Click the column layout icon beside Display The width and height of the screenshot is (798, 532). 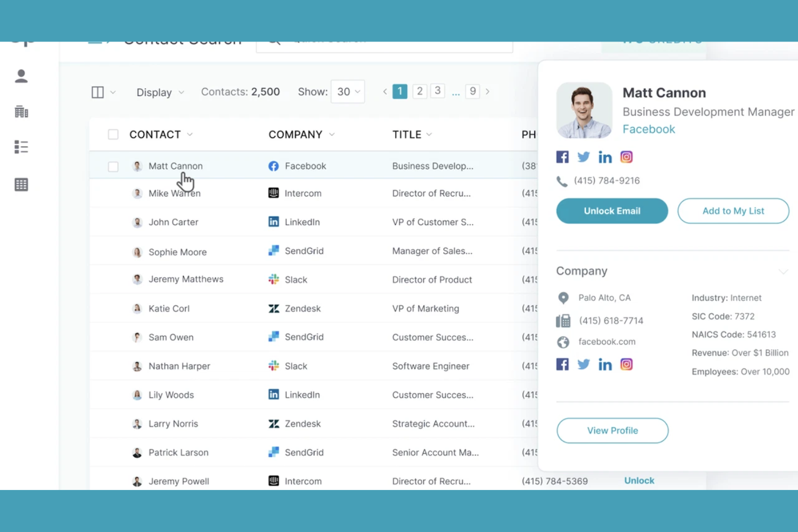coord(98,92)
